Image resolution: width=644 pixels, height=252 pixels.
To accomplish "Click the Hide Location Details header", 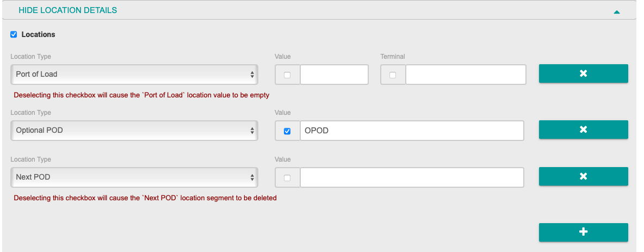I will coord(68,10).
